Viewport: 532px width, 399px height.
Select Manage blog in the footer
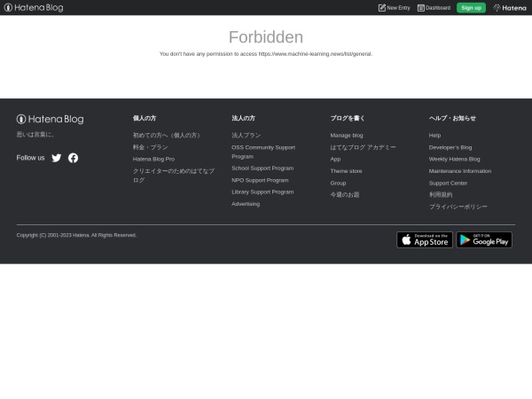347,135
